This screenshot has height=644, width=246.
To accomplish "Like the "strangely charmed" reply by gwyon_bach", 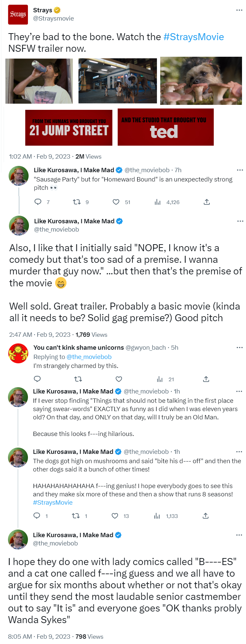I will (x=119, y=379).
